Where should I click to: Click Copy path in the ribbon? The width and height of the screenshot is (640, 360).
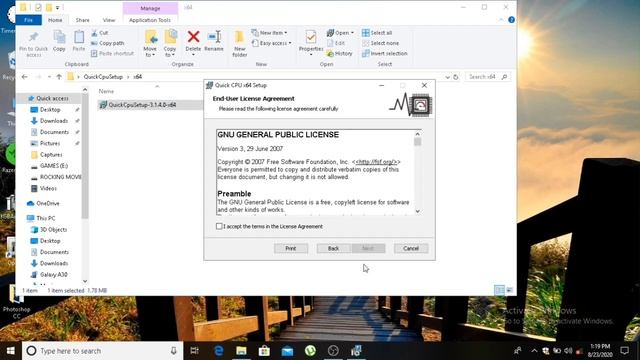(108, 43)
